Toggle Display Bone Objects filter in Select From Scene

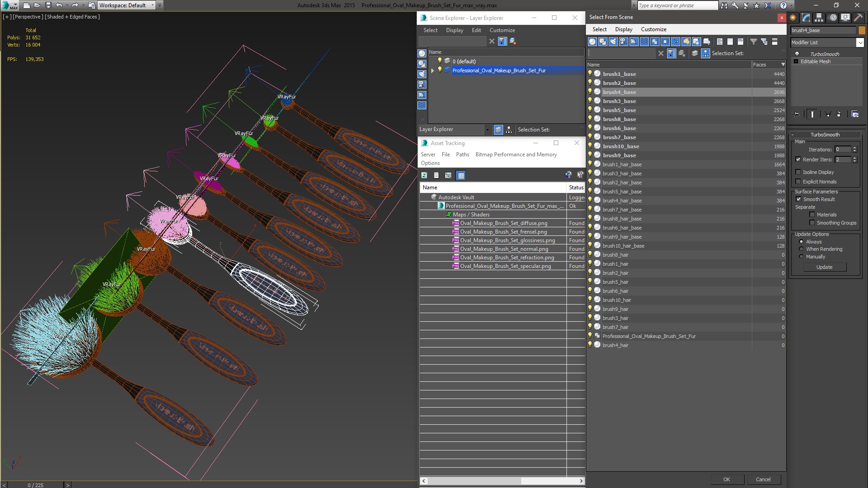(x=675, y=42)
